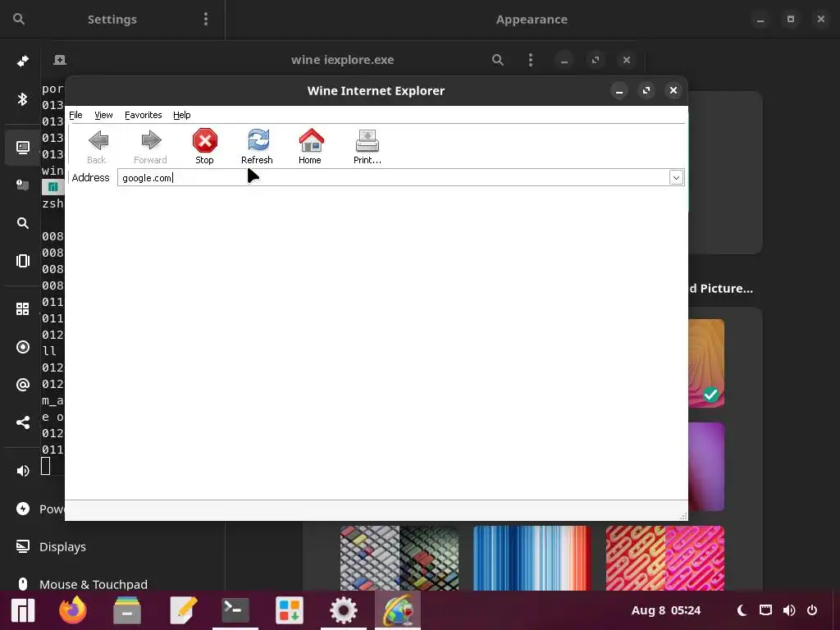Open the software installer taskbar icon
This screenshot has height=630, width=840.
290,610
